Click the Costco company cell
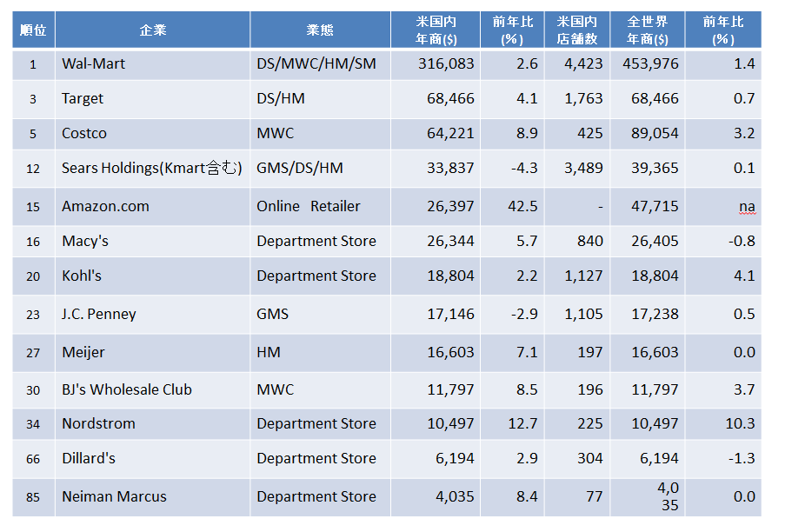 tap(153, 134)
